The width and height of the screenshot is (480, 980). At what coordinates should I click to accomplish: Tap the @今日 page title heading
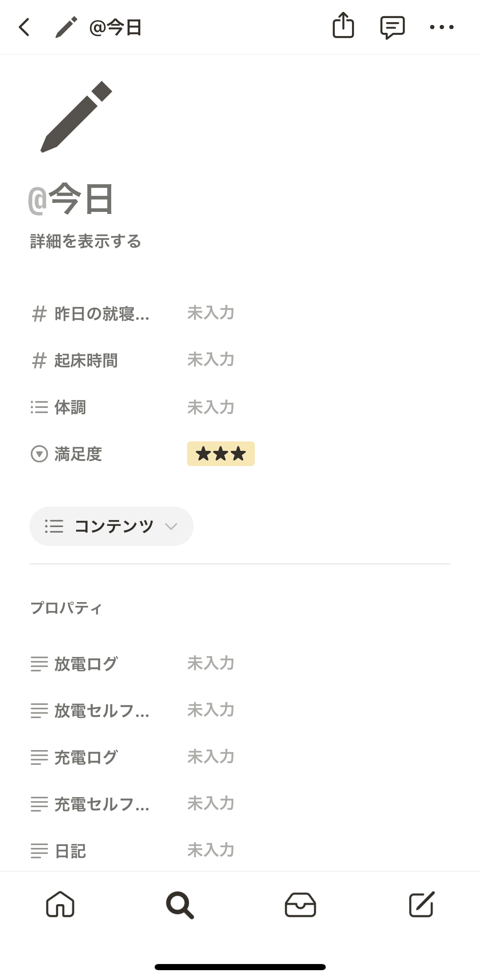pos(71,200)
